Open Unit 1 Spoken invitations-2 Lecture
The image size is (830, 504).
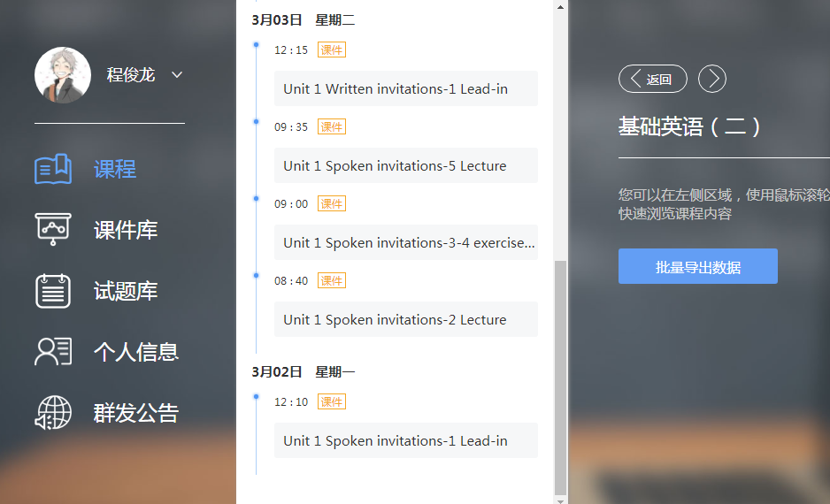(x=406, y=319)
